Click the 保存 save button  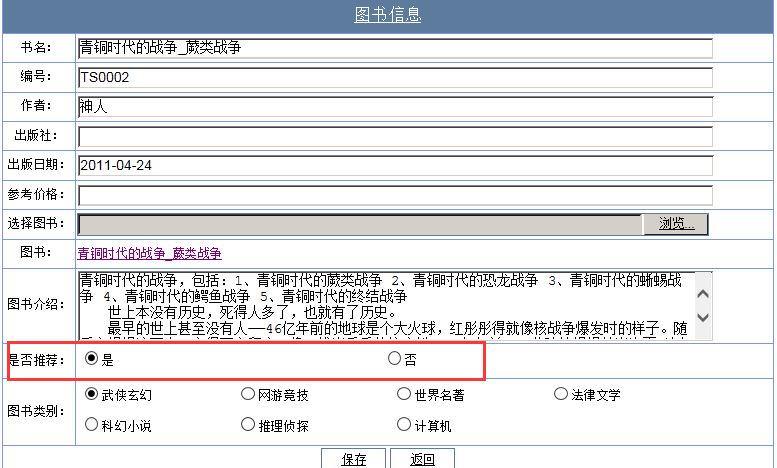(353, 459)
